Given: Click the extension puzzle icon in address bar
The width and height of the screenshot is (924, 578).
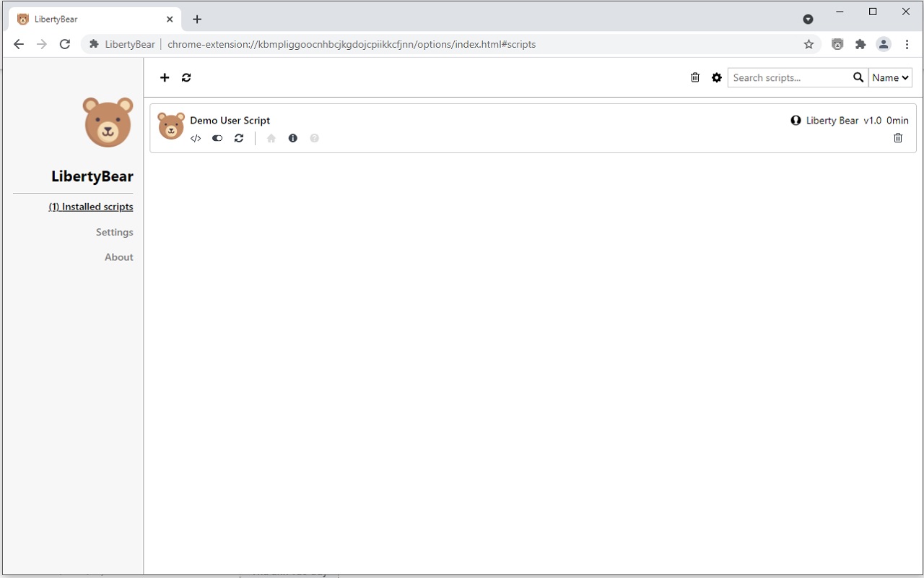Looking at the screenshot, I should pos(94,44).
